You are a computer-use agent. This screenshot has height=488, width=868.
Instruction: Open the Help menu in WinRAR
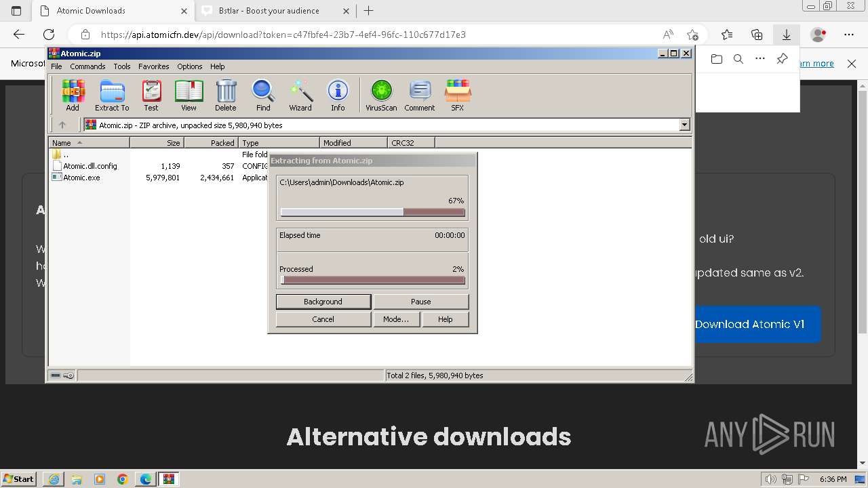(217, 66)
